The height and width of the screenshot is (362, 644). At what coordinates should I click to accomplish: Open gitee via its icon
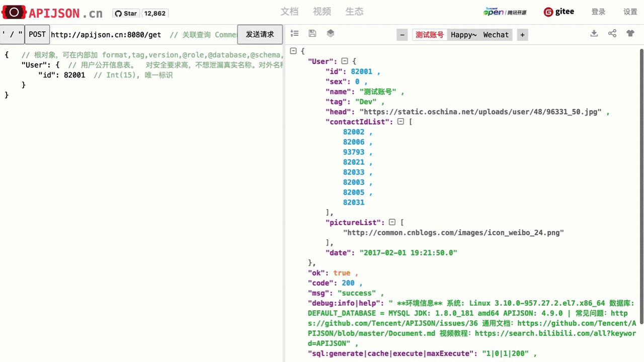548,12
